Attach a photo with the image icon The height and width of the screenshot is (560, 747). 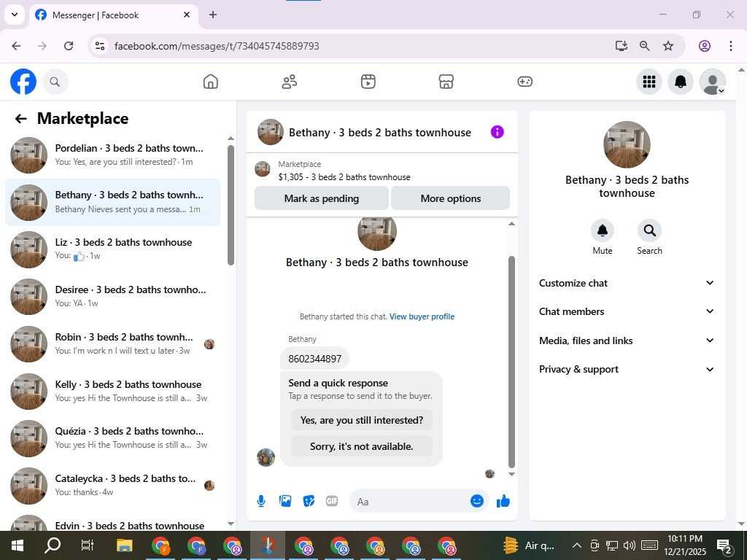[x=285, y=501]
